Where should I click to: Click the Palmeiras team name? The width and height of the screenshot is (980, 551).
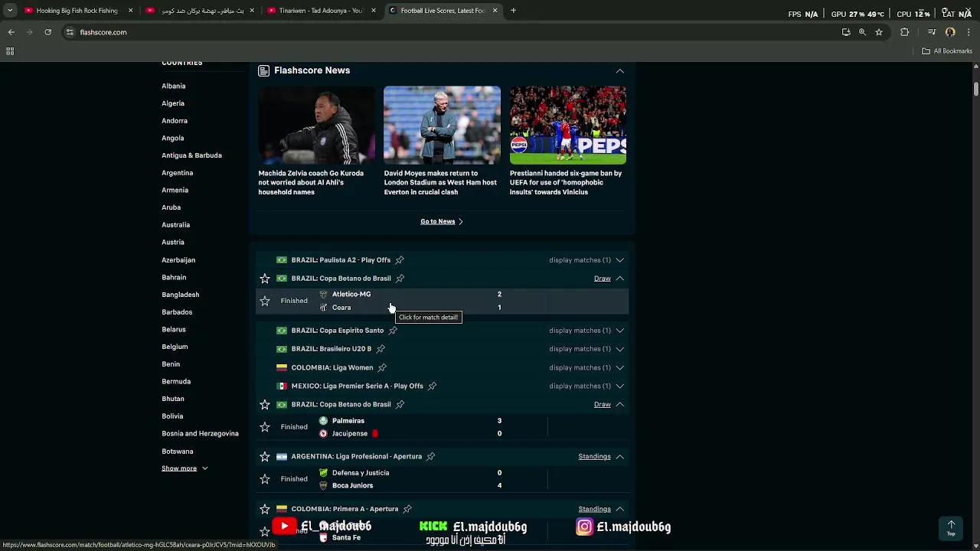[348, 421]
